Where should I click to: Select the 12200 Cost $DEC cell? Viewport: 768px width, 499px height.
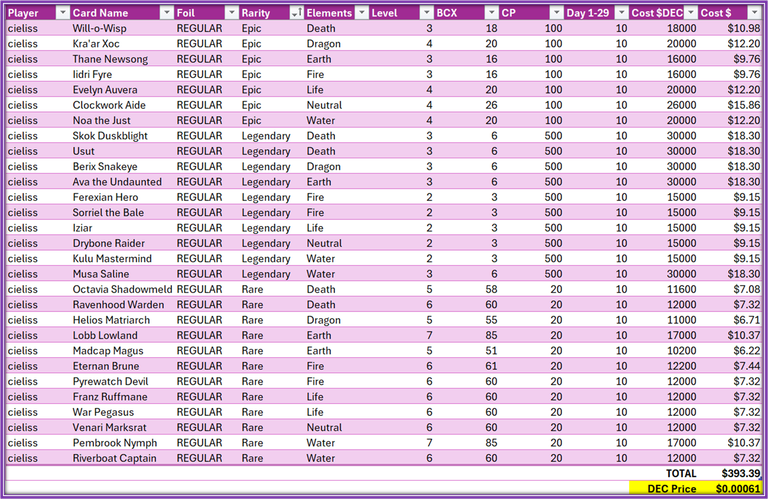click(664, 366)
